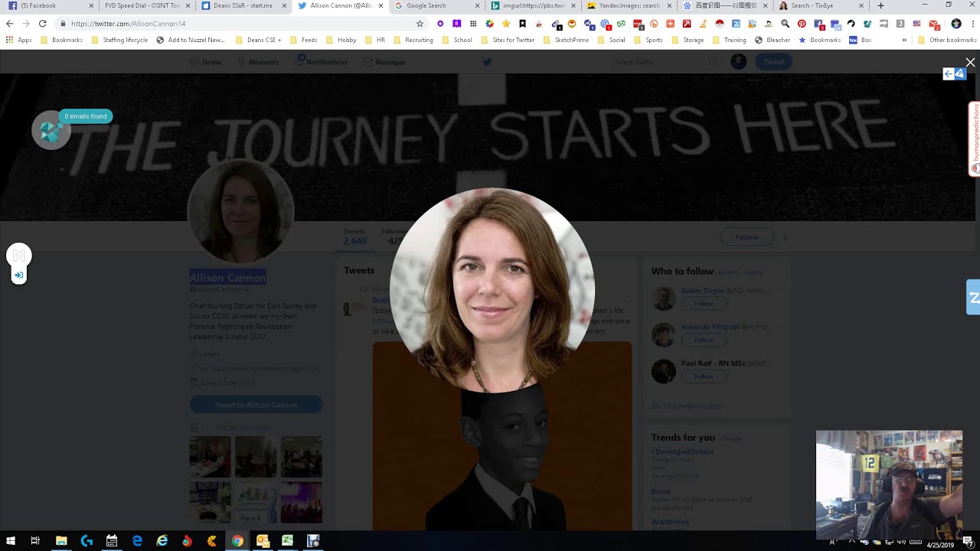Image resolution: width=980 pixels, height=551 pixels.
Task: Open the Storage bookmark folder
Action: (687, 40)
